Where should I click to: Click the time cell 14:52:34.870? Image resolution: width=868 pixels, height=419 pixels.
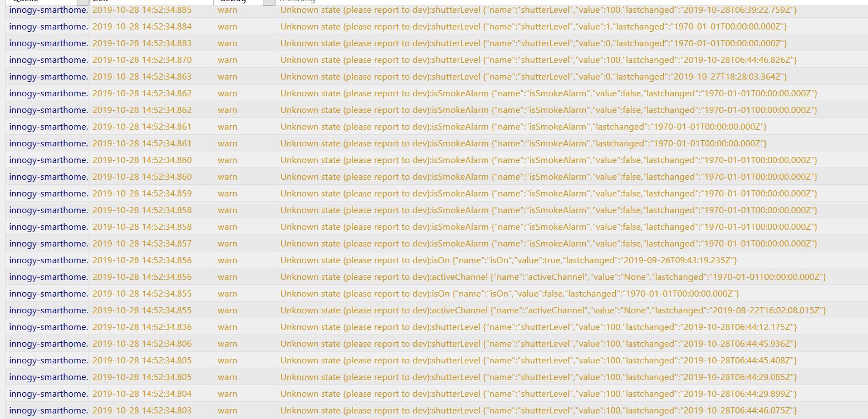[142, 60]
